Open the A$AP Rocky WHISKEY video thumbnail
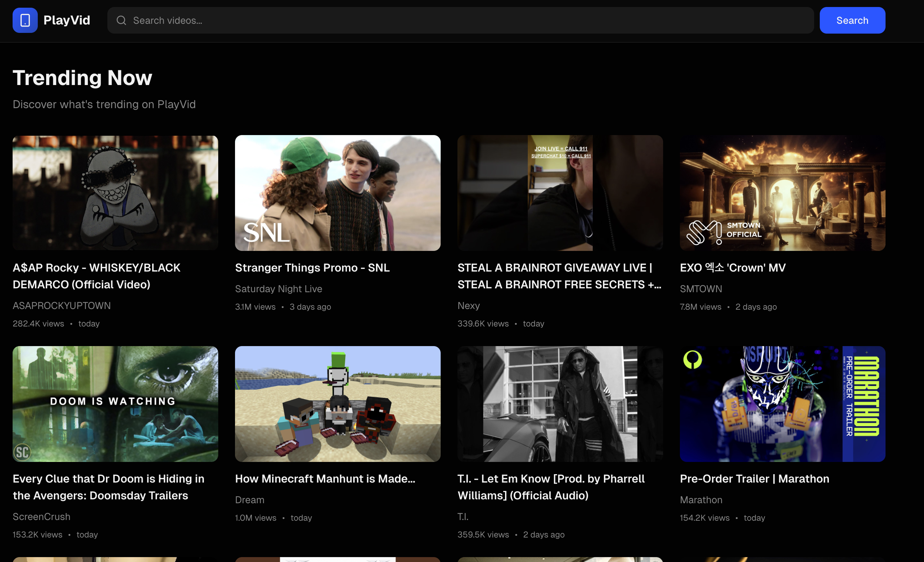The height and width of the screenshot is (562, 924). pos(115,193)
